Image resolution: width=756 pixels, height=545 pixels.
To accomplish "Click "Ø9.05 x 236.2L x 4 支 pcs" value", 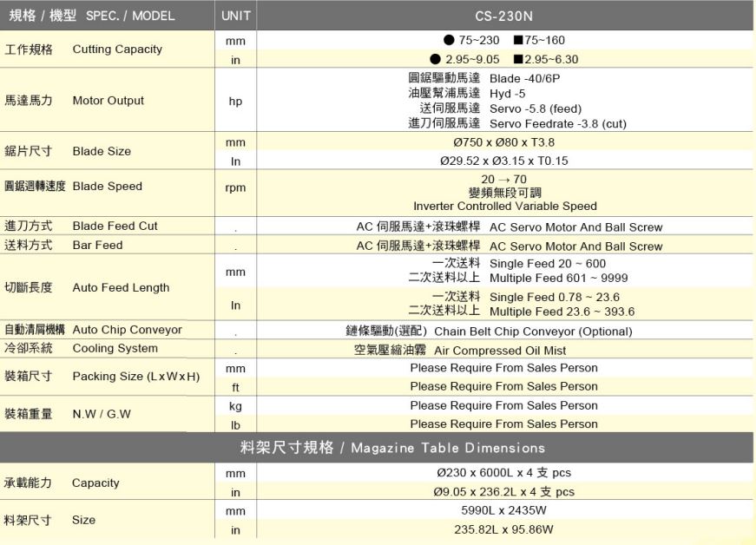I will (503, 492).
